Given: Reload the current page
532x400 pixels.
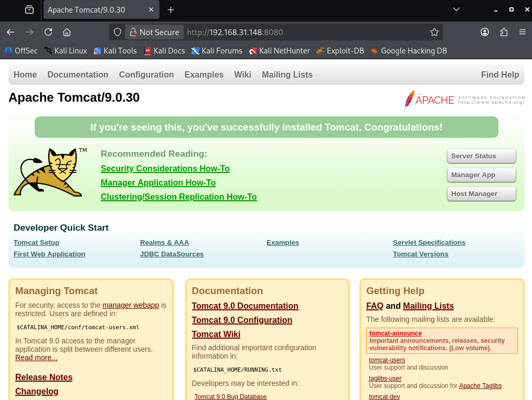Looking at the screenshot, I should 48,32.
